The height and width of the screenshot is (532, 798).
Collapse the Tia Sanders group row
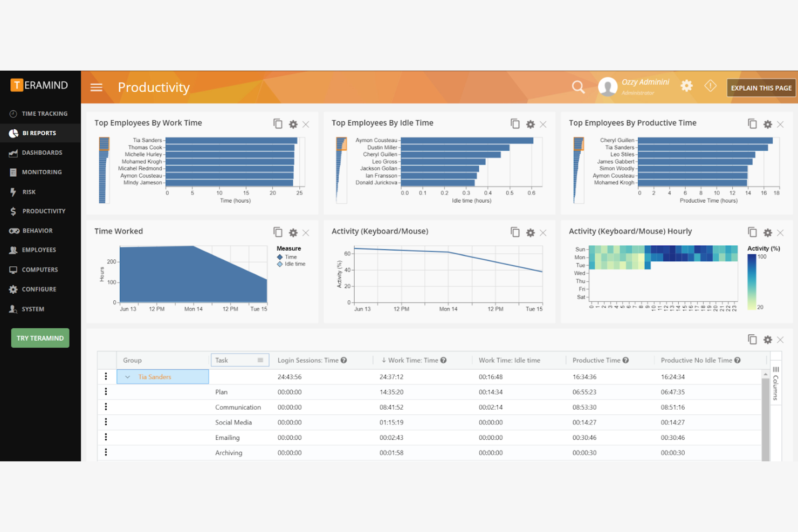click(128, 376)
